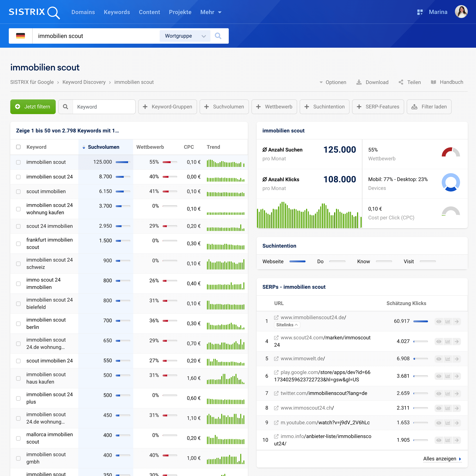Toggle the select-all checkbox in Keyword header
This screenshot has height=476, width=476.
click(18, 147)
